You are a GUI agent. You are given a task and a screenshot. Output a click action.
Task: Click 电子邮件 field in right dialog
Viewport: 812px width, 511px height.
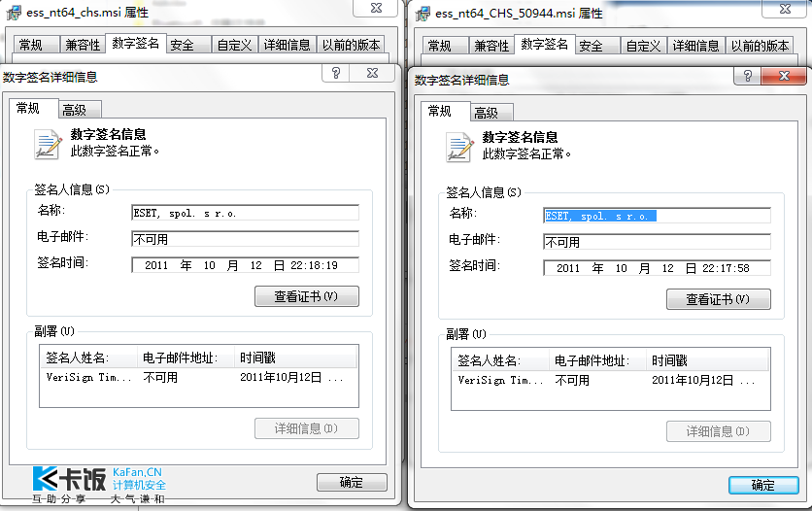coord(657,242)
